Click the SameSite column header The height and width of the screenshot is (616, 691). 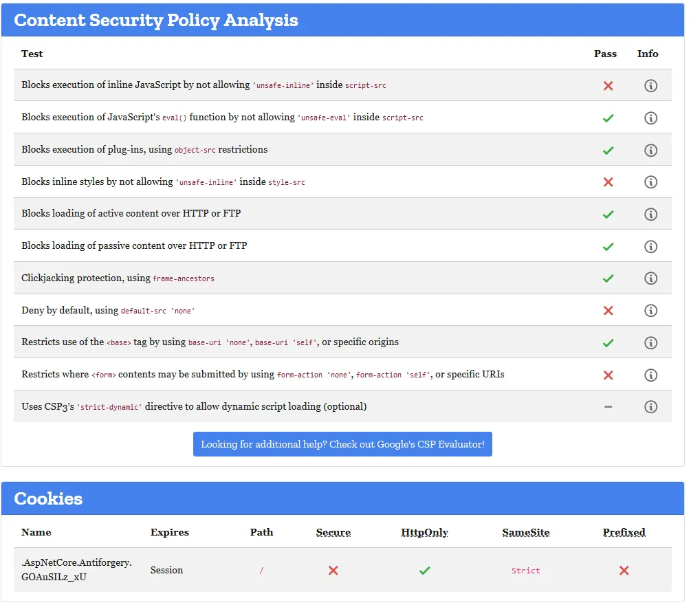(526, 532)
